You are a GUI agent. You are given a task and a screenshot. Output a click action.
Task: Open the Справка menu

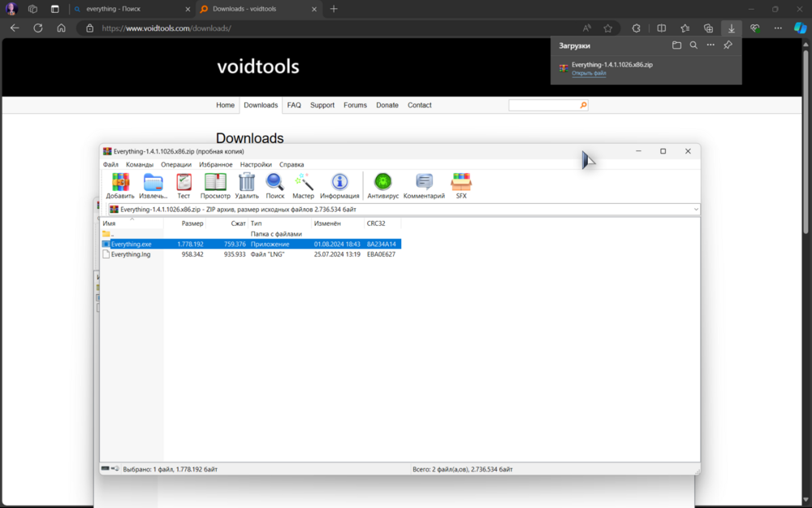(292, 164)
